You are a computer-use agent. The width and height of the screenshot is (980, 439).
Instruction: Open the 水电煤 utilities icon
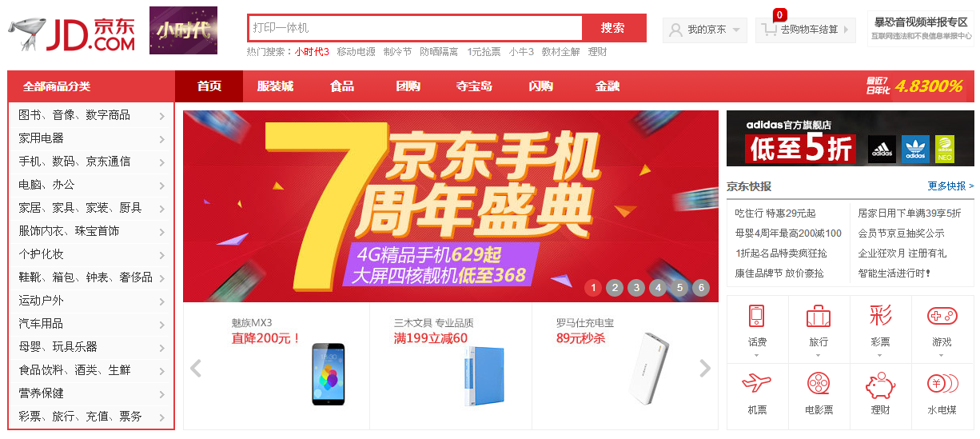tap(942, 385)
